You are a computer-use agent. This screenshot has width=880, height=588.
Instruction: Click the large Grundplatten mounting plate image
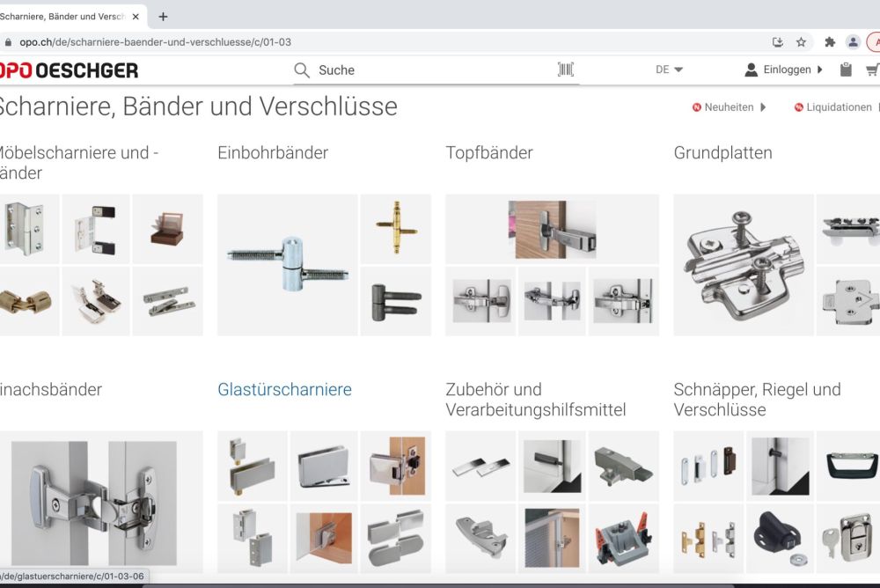click(x=743, y=264)
